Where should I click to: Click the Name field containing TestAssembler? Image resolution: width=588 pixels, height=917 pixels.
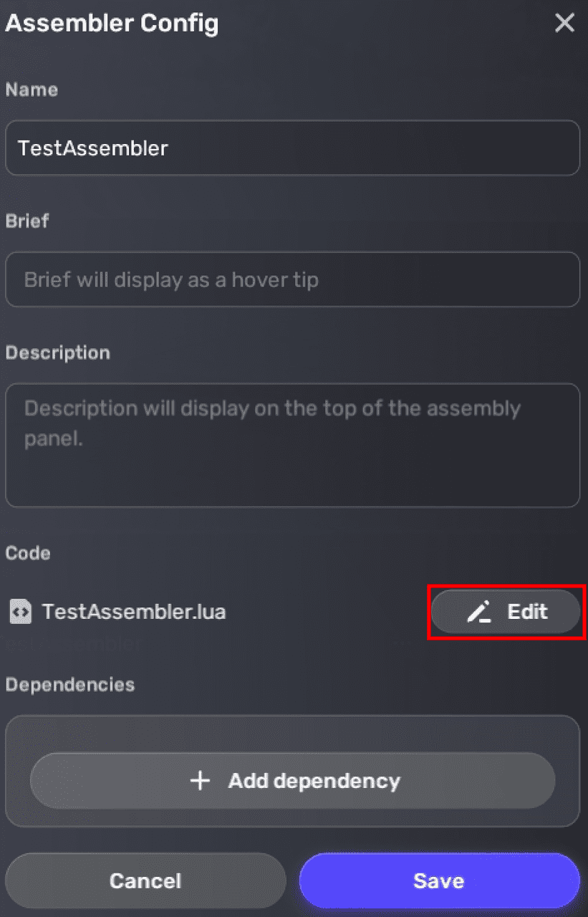pos(292,148)
